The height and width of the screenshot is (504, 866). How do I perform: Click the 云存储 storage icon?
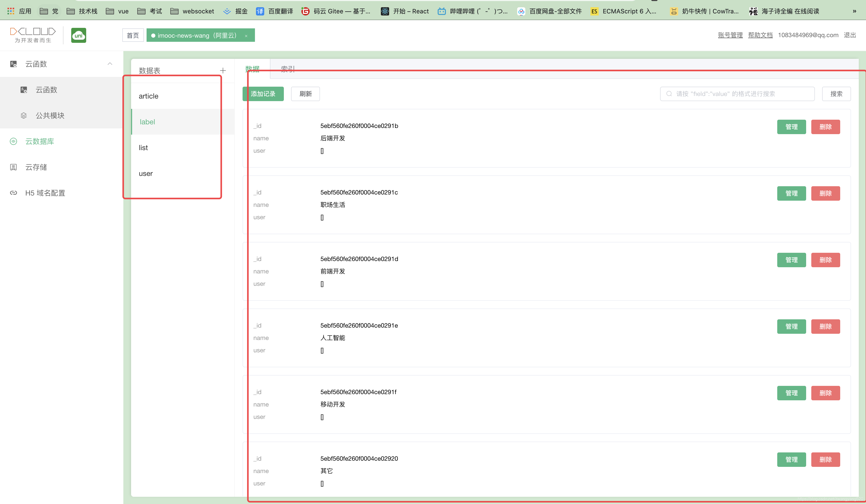click(x=13, y=167)
